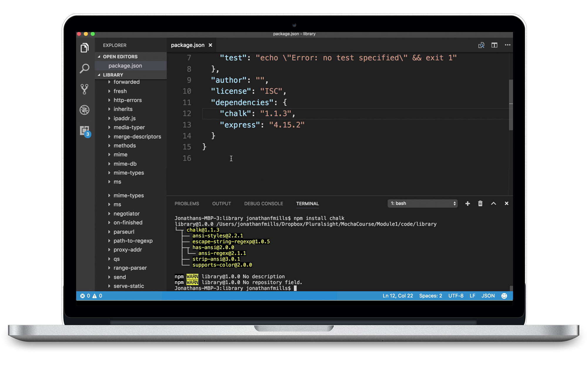Image resolution: width=588 pixels, height=366 pixels.
Task: Click the split editor icon
Action: 494,45
